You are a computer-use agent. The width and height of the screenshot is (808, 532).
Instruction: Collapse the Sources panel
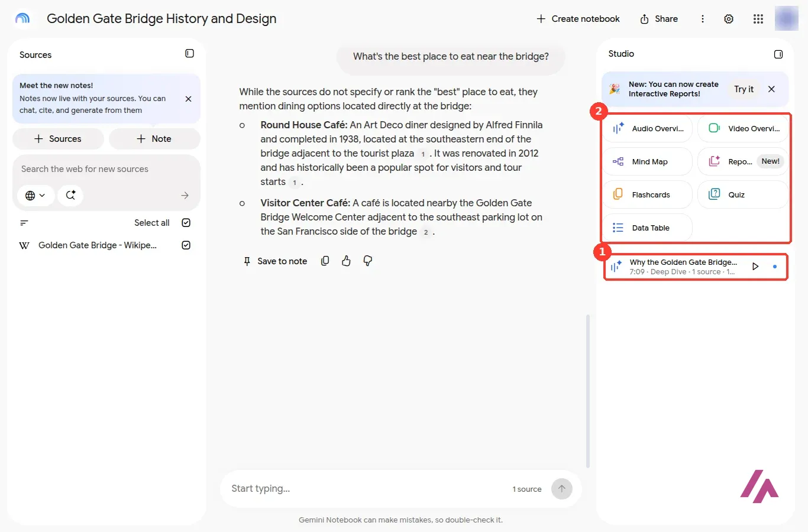[189, 53]
